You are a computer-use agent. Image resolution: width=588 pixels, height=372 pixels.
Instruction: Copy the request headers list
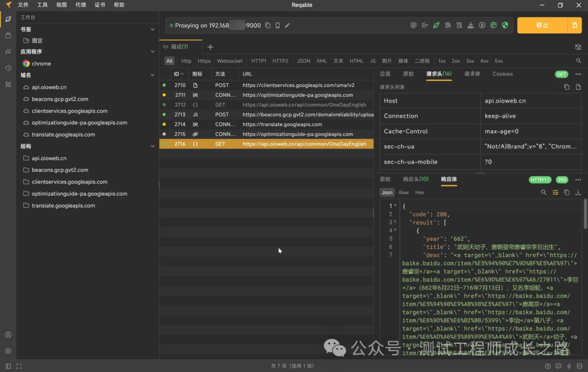[567, 87]
